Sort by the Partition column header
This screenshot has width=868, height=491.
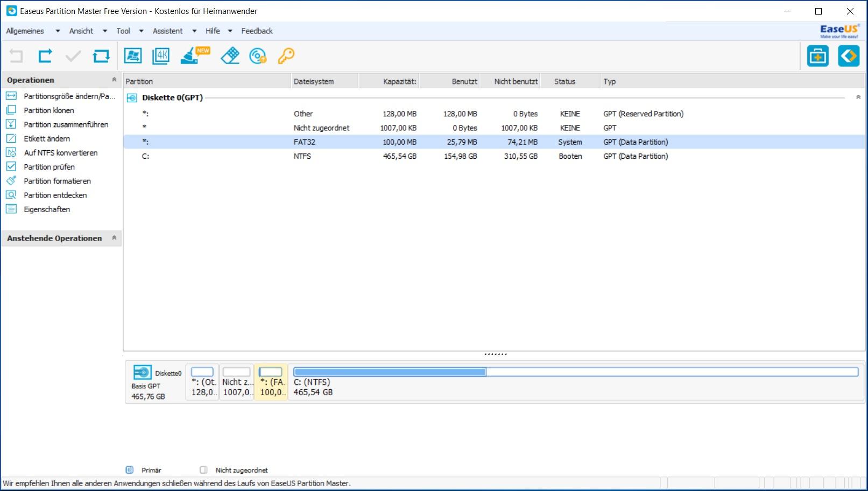[207, 81]
